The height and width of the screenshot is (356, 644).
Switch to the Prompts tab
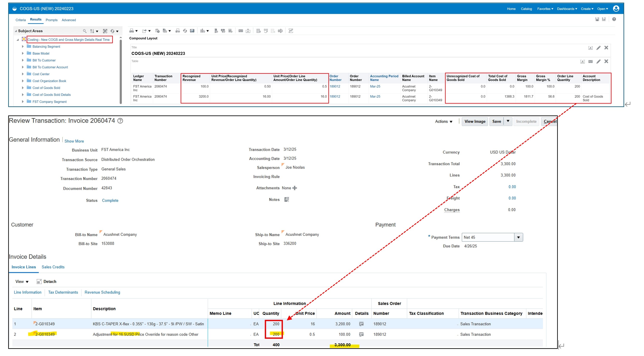click(51, 20)
